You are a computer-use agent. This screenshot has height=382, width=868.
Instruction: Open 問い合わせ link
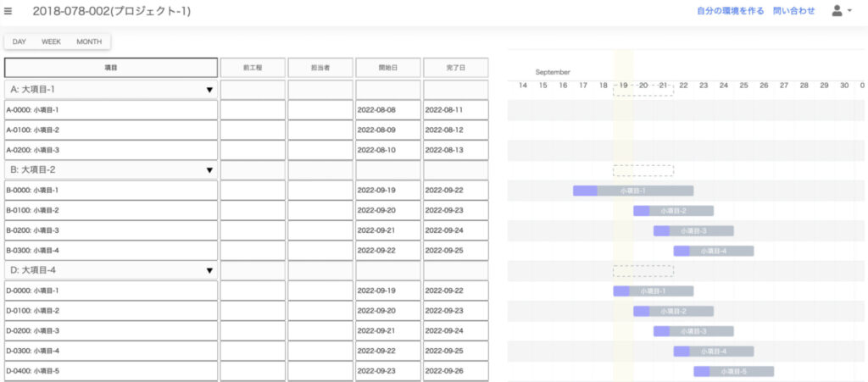pyautogui.click(x=793, y=10)
